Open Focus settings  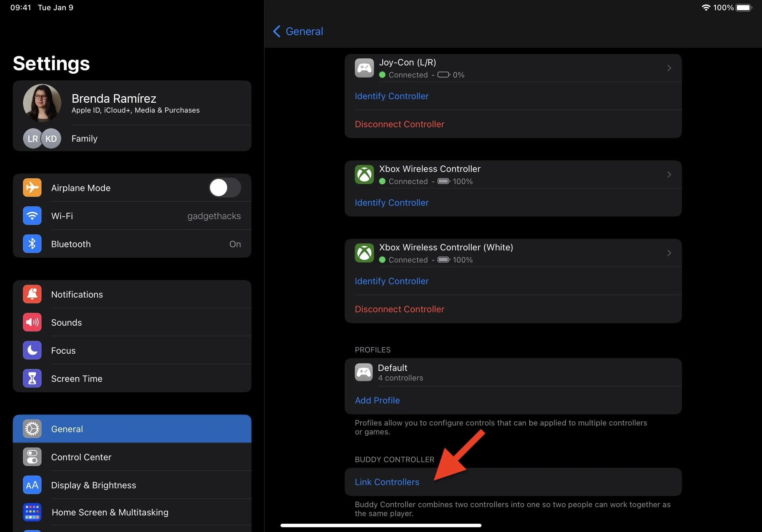132,350
